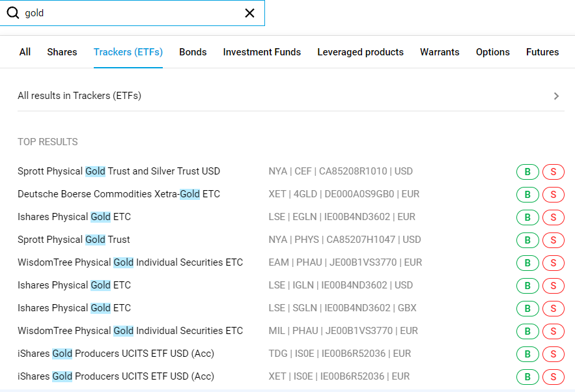Focus the search input field
This screenshot has width=575, height=392.
pos(130,13)
